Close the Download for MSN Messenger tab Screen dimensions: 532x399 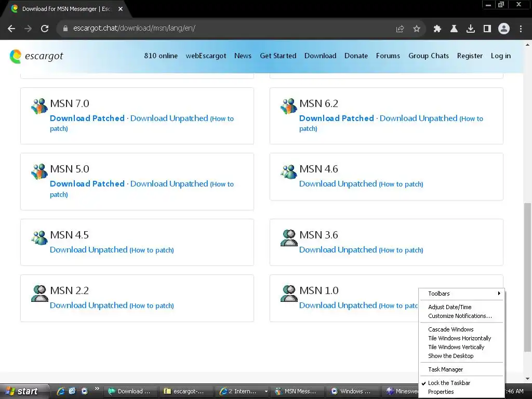click(121, 9)
